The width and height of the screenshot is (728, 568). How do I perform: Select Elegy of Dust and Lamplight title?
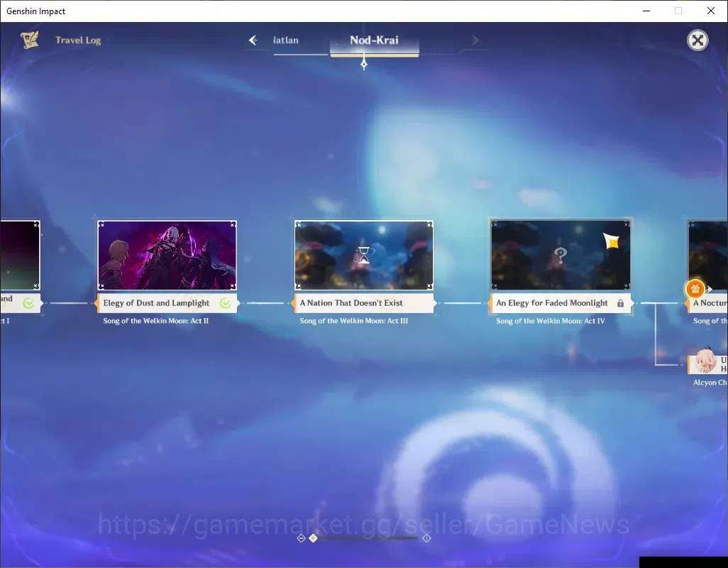(x=157, y=302)
